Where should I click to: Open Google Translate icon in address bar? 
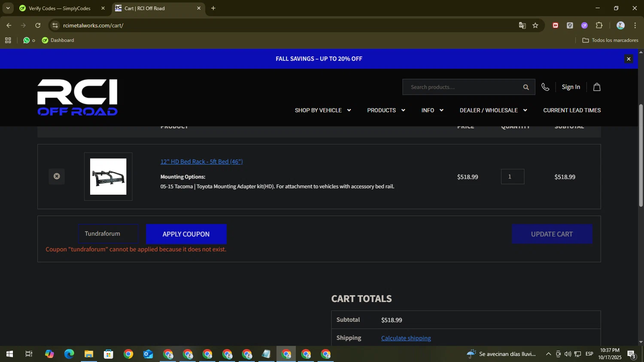(x=522, y=25)
